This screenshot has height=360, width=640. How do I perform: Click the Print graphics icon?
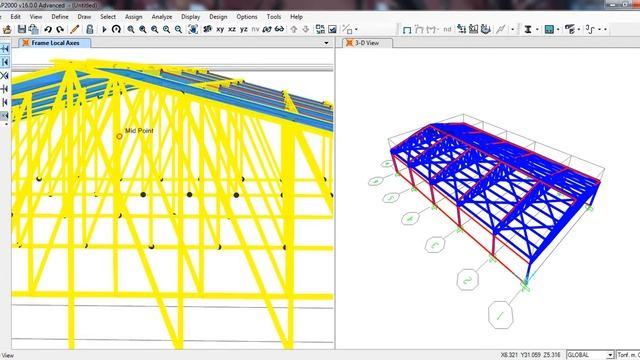[x=33, y=29]
